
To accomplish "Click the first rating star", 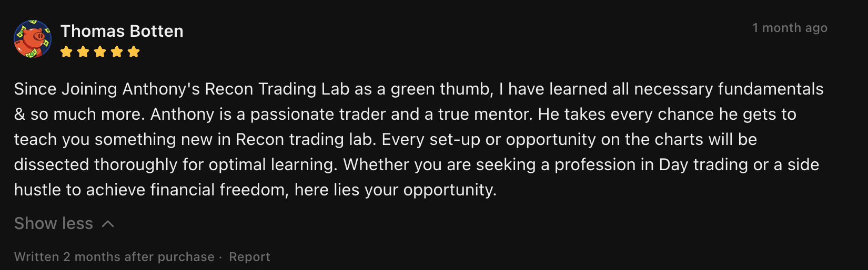I will click(x=66, y=51).
